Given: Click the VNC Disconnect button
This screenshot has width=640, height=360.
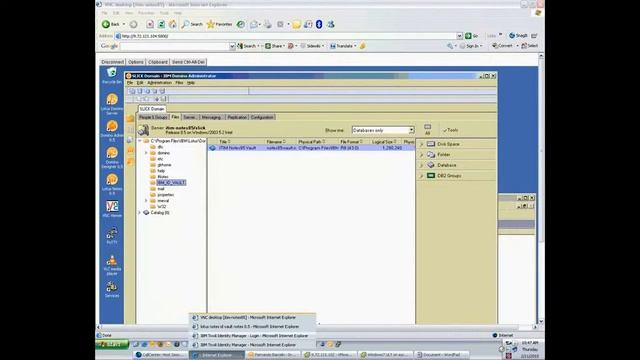Looking at the screenshot, I should [113, 62].
